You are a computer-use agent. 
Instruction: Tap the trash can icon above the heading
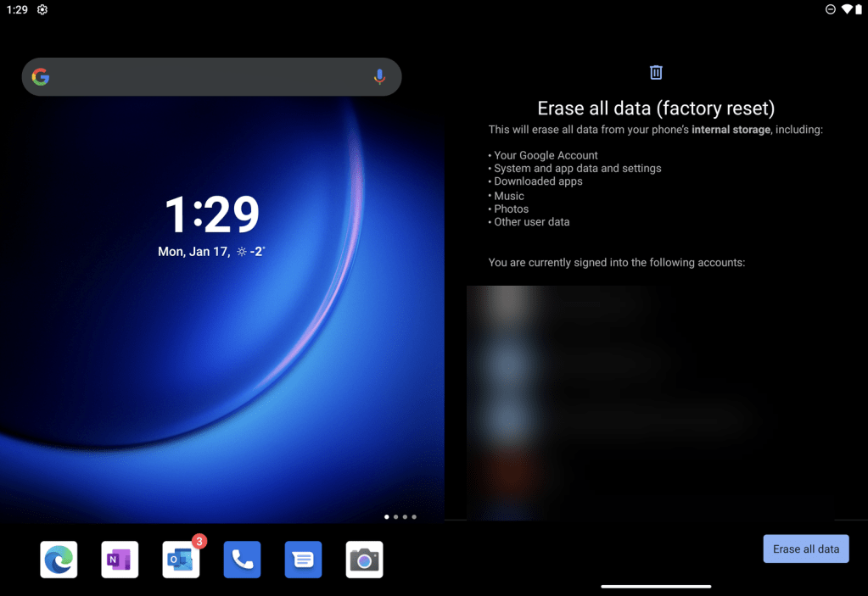click(656, 72)
